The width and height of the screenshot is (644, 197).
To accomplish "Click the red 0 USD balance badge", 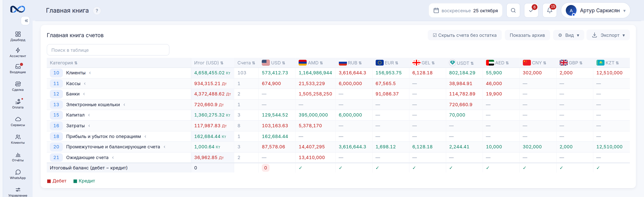I will coord(266,168).
